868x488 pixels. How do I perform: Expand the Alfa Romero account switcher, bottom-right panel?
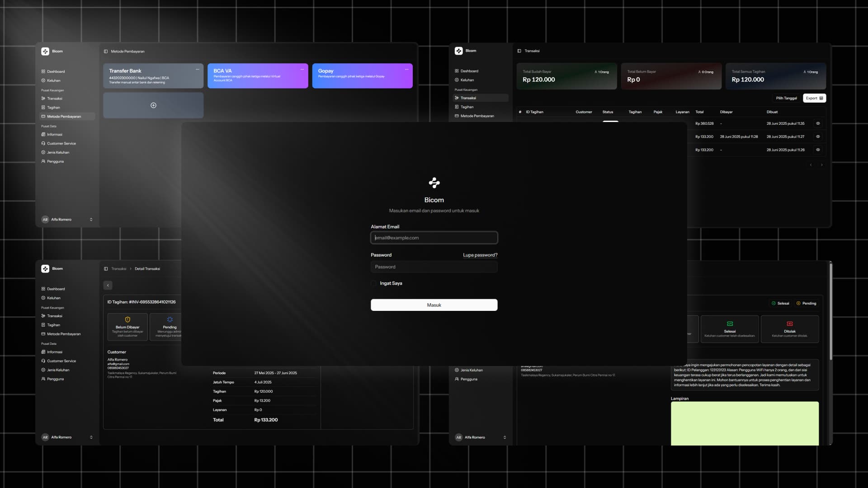pyautogui.click(x=505, y=437)
